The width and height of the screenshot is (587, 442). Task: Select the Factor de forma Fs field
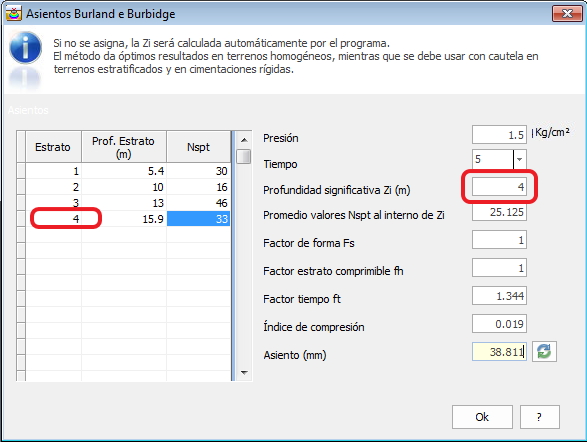pos(499,240)
